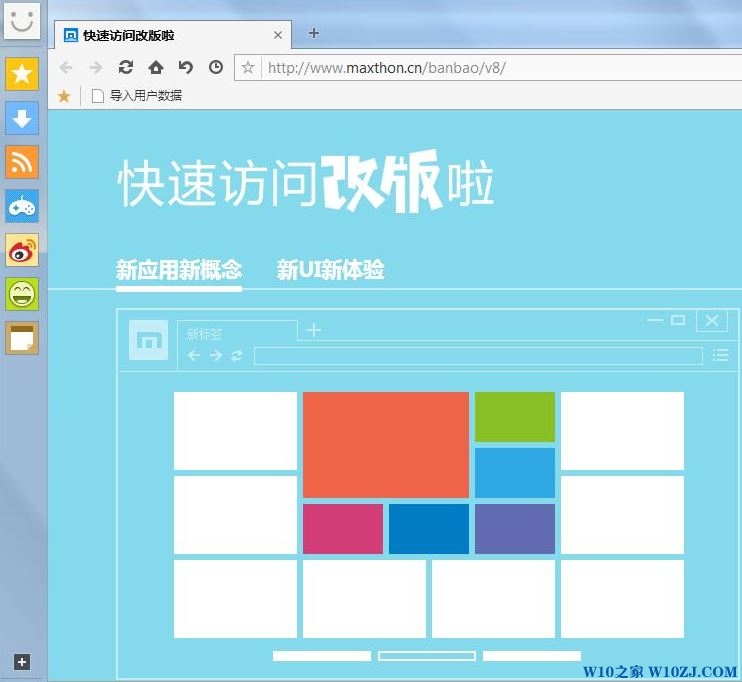
Task: Open the game controller sidebar icon
Action: 21,206
